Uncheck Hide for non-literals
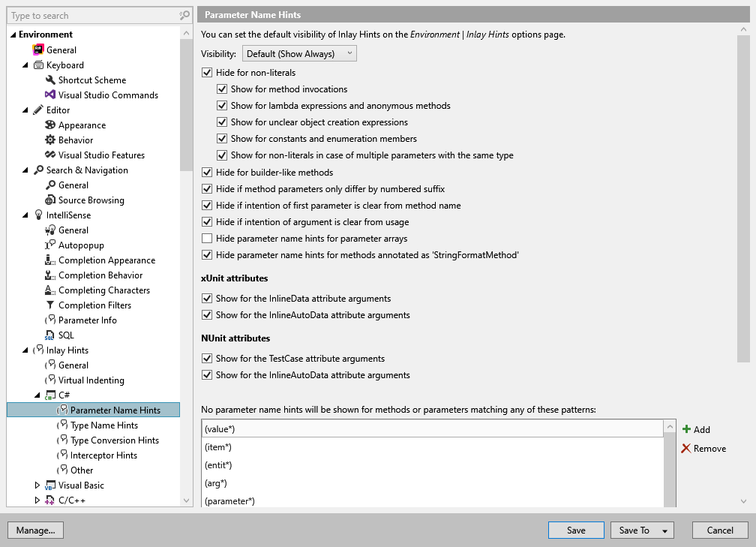 (x=206, y=72)
